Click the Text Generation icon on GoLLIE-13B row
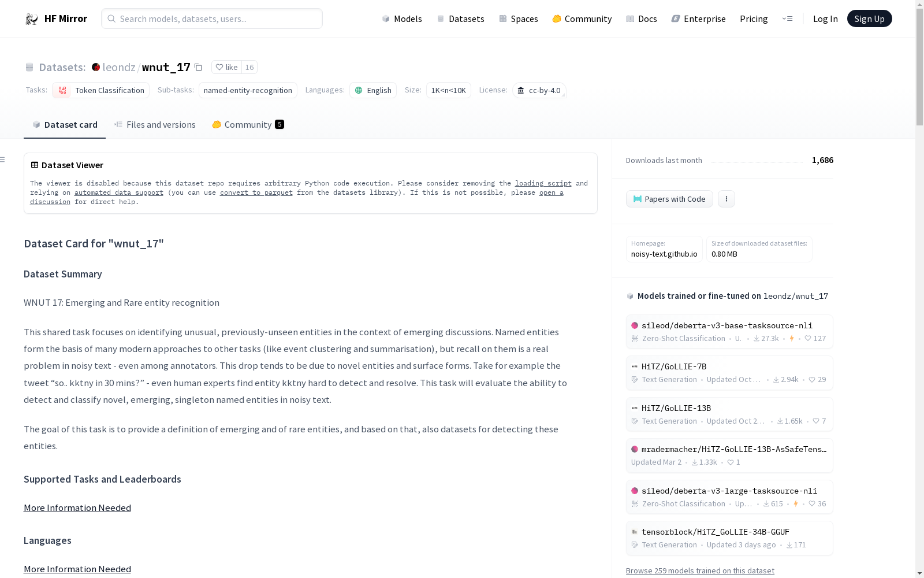Viewport: 924px width, 578px height. [635, 421]
